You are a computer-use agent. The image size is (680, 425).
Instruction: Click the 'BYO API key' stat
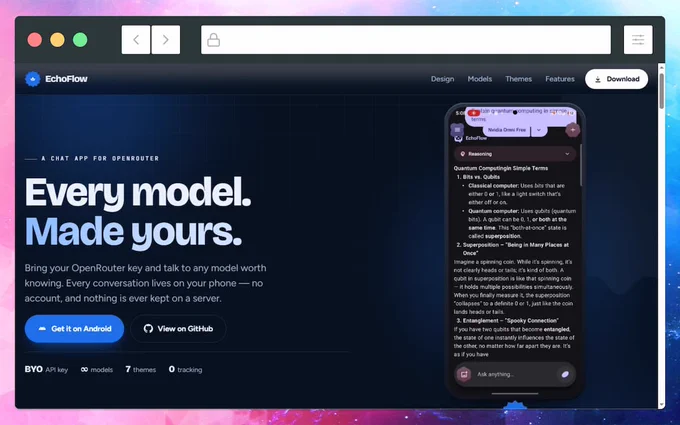tap(46, 369)
